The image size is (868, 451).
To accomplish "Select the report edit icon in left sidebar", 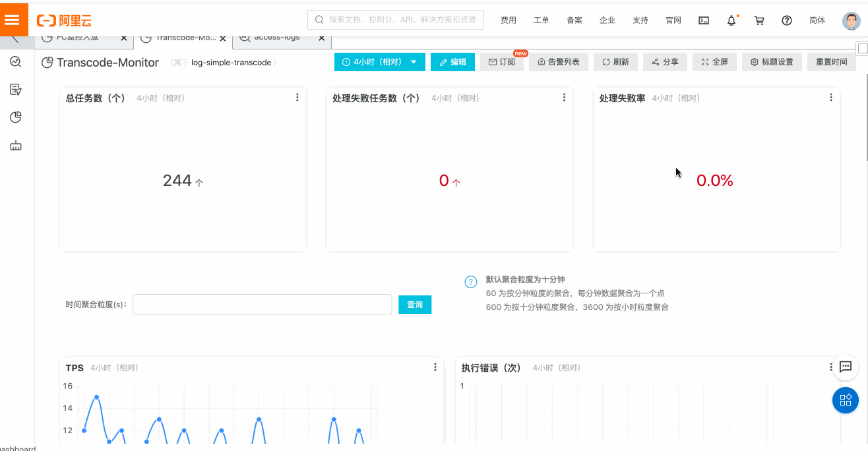I will 15,90.
